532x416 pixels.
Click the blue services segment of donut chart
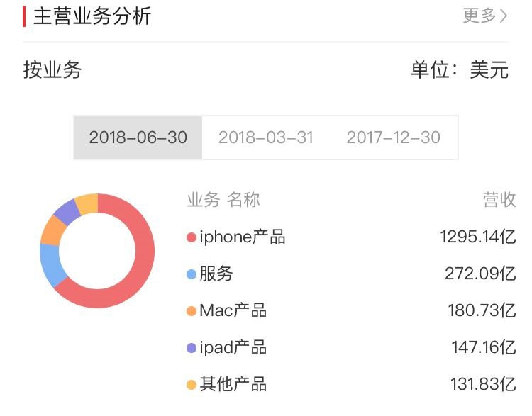click(50, 264)
